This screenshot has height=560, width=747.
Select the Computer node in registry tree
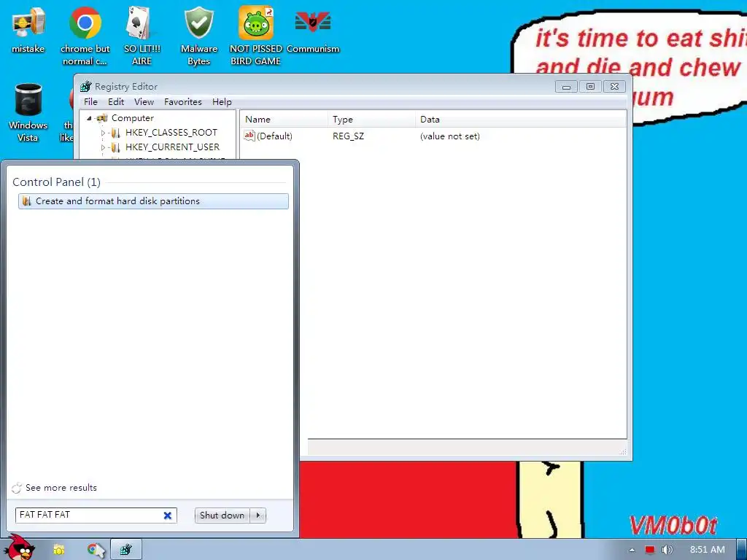[133, 117]
